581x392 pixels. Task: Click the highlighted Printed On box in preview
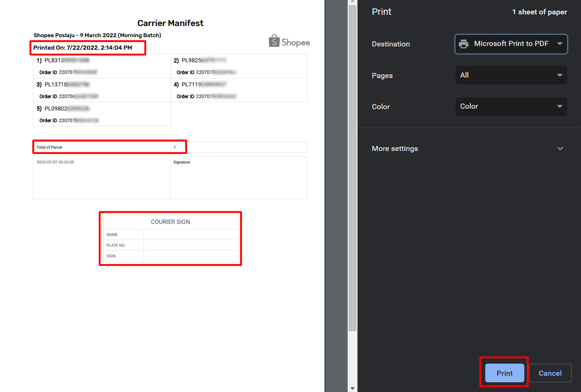click(x=87, y=47)
